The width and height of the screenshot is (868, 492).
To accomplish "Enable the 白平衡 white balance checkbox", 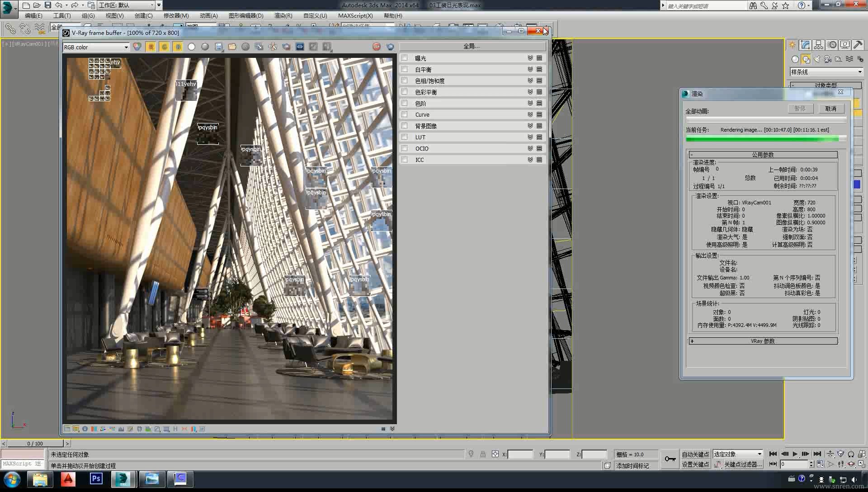I will point(405,69).
